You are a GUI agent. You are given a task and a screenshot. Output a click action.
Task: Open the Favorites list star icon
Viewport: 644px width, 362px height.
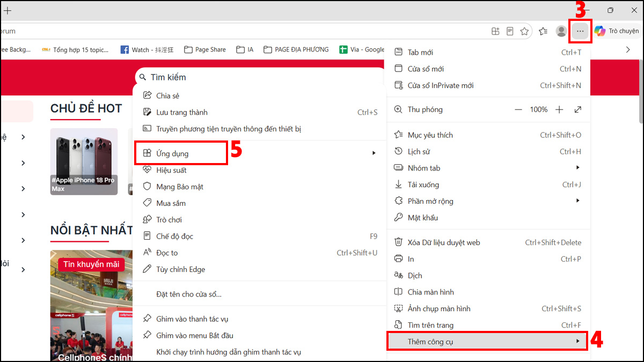(543, 31)
